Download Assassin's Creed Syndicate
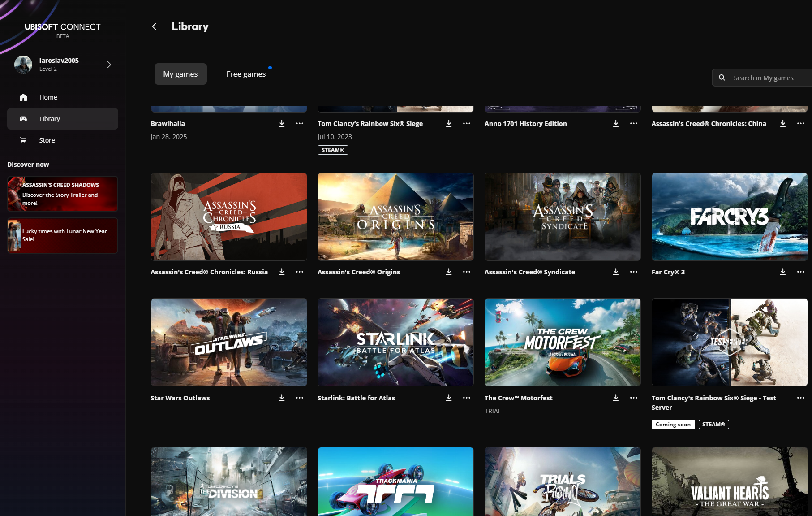Screen dimensions: 812x516 [616, 272]
